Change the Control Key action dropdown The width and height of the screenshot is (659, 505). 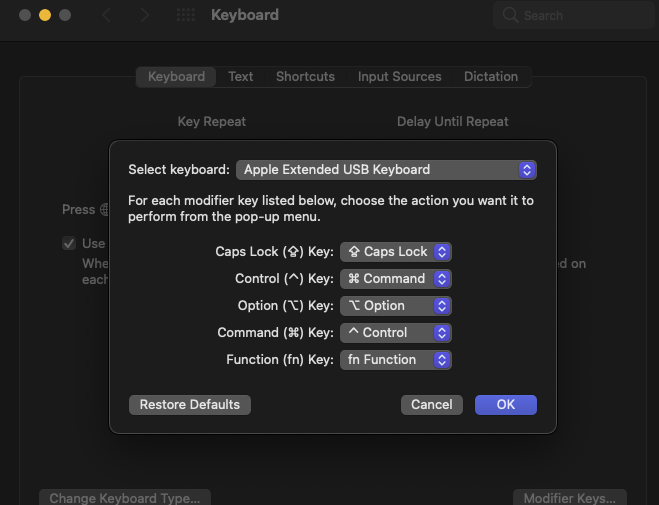[396, 279]
